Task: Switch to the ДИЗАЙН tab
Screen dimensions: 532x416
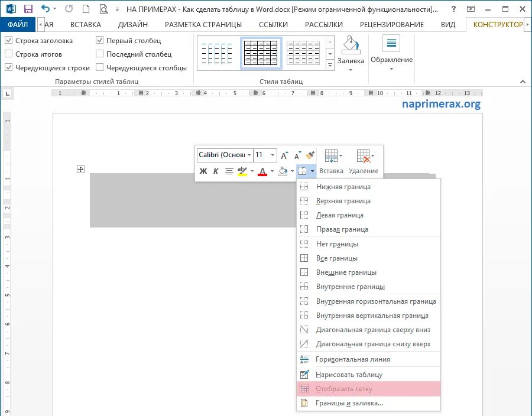Action: [x=132, y=24]
